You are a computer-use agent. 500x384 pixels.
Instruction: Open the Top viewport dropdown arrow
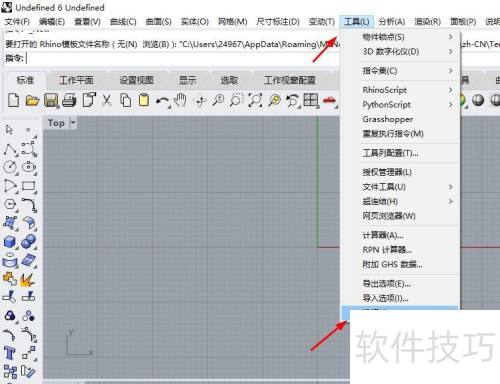coord(73,123)
